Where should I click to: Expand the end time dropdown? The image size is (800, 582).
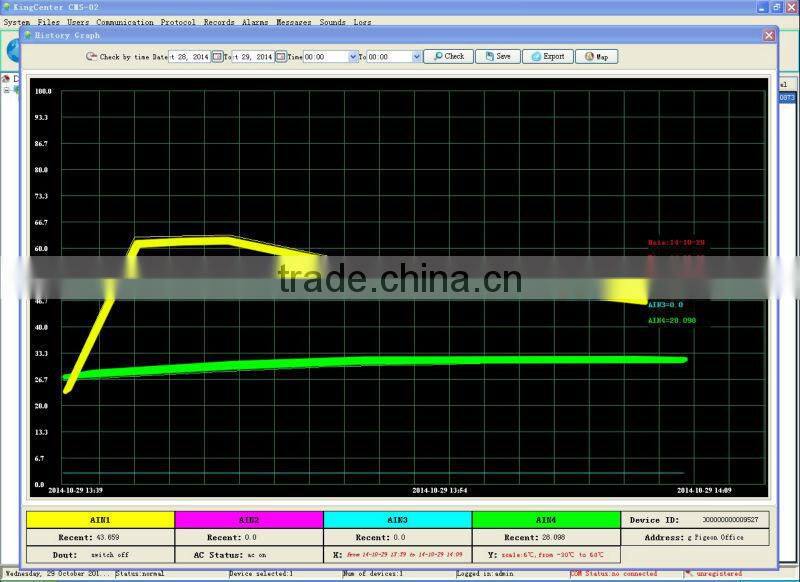(417, 57)
